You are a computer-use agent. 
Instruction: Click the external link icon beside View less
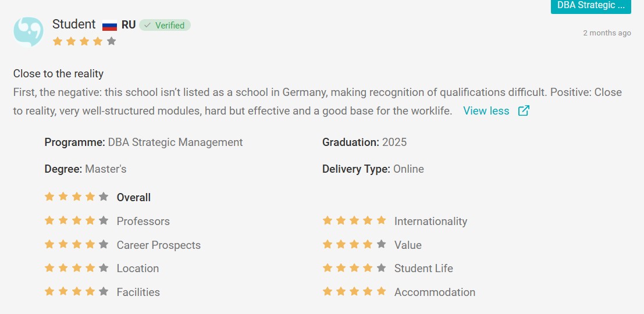[x=524, y=111]
